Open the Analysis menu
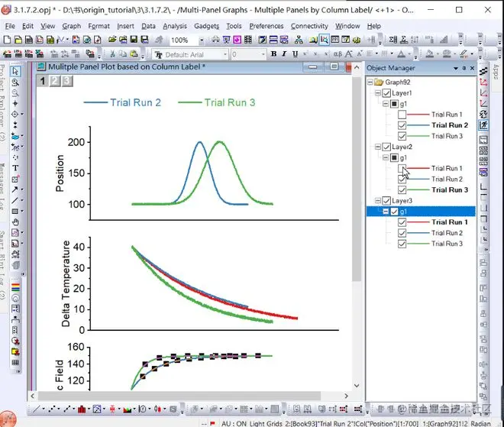The height and width of the screenshot is (427, 504). 175,26
